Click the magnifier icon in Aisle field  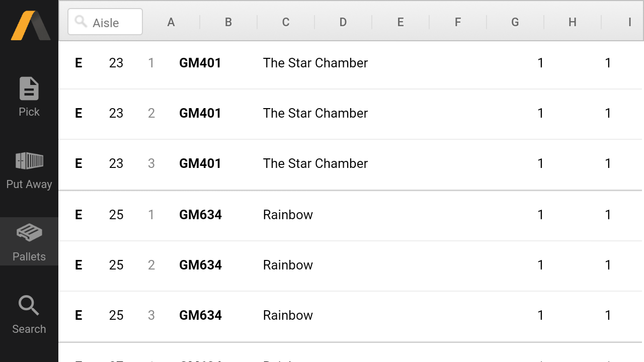tap(81, 21)
